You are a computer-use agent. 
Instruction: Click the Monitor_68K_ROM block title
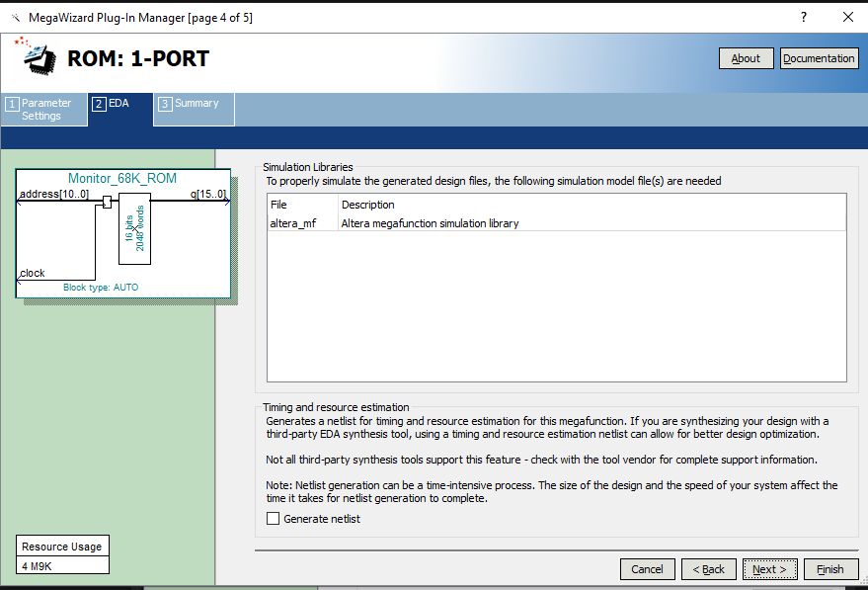pyautogui.click(x=122, y=178)
